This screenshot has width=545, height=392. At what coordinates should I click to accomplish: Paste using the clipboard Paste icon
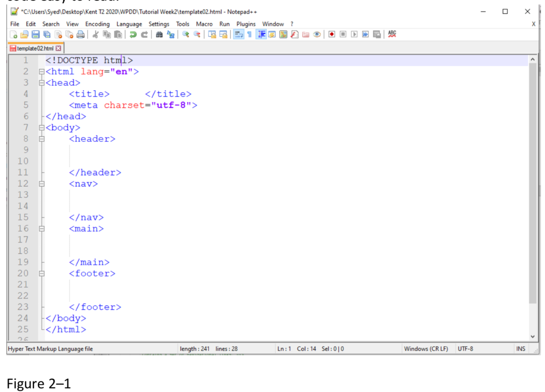118,35
